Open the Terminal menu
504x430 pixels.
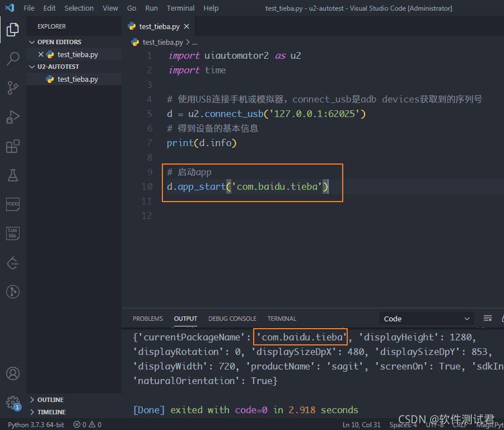(x=180, y=8)
